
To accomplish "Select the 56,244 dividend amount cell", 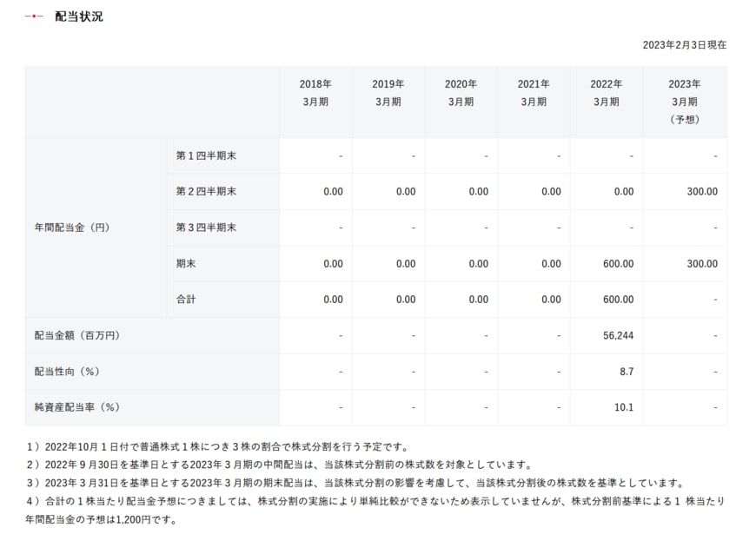I will 618,335.
